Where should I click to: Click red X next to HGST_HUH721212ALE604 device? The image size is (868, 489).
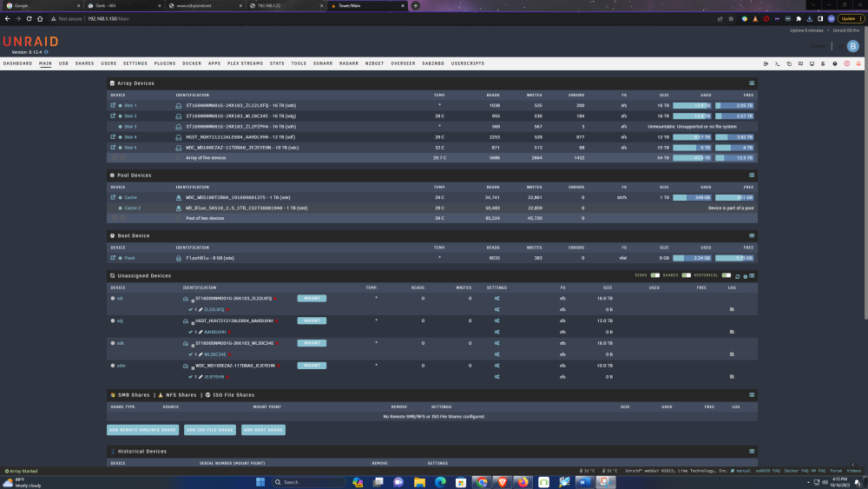coord(276,320)
